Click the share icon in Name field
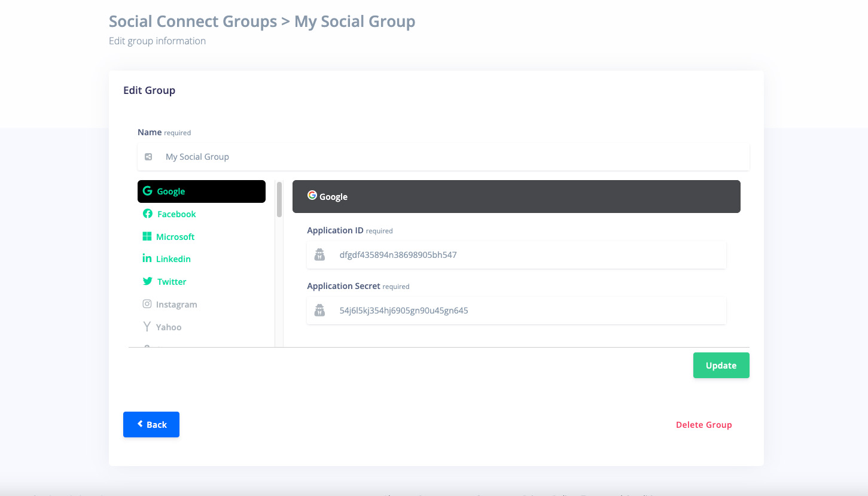This screenshot has height=496, width=868. point(148,157)
